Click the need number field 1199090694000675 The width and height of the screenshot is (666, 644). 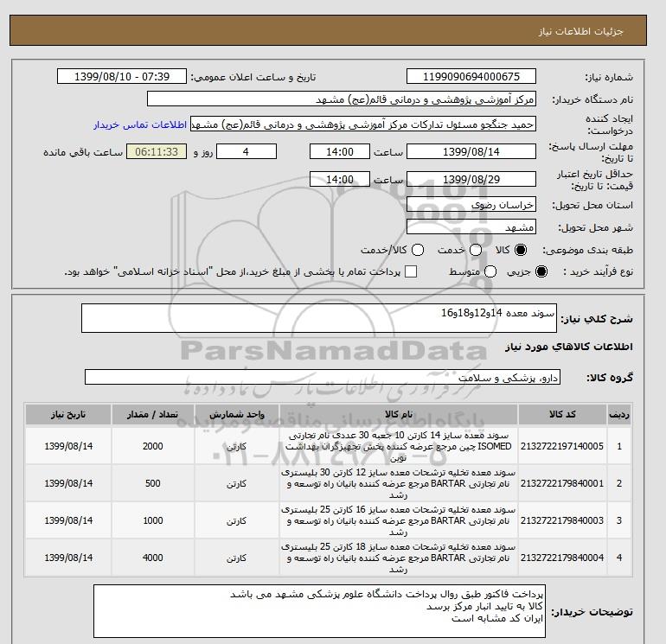tap(471, 76)
